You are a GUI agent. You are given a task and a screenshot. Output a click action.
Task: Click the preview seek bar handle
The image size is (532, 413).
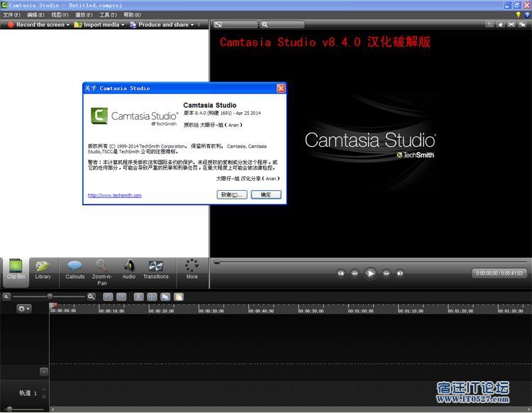tap(217, 262)
